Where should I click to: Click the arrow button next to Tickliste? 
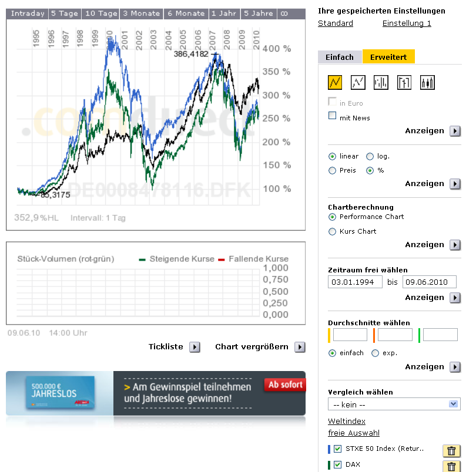(x=195, y=347)
